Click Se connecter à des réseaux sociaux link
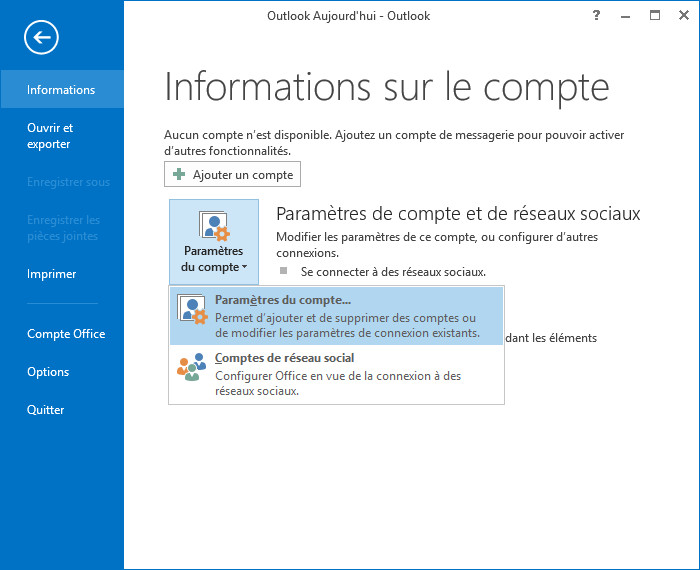700x570 pixels. pyautogui.click(x=392, y=271)
